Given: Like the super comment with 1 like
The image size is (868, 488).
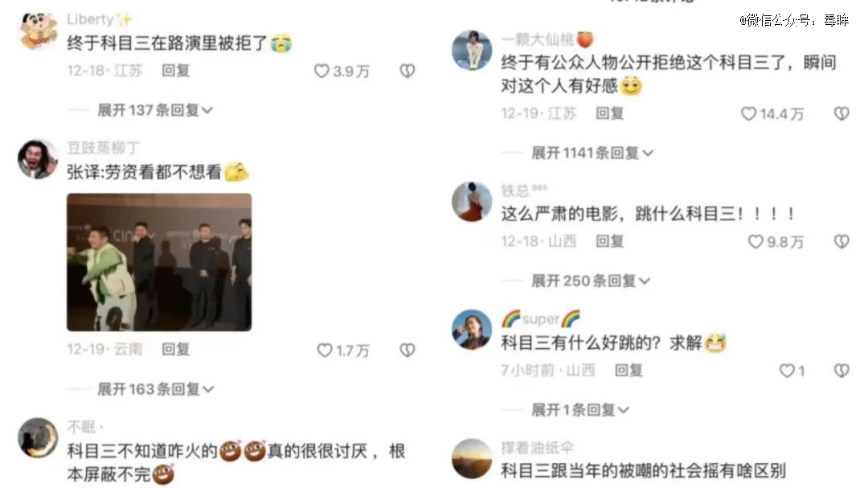Looking at the screenshot, I should [x=787, y=371].
